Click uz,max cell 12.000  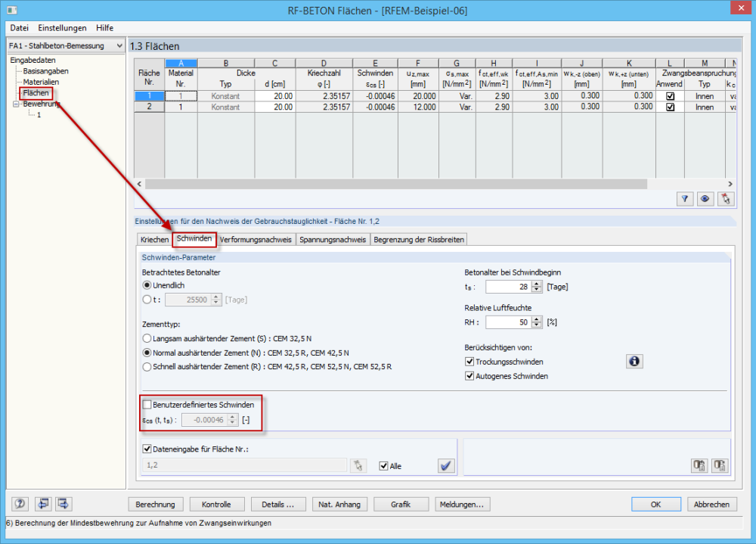click(418, 107)
